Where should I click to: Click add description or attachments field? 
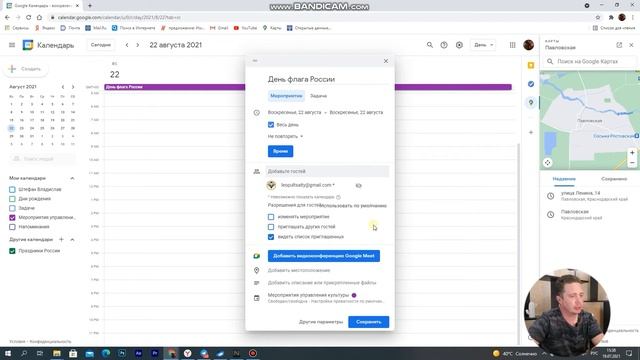point(322,282)
